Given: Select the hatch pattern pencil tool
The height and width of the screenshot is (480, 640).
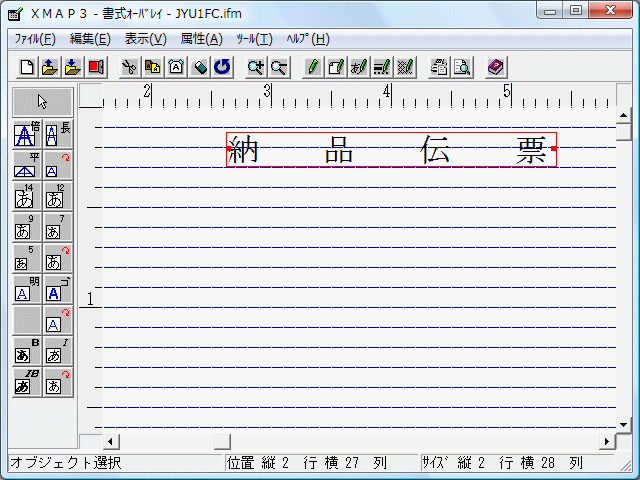Looking at the screenshot, I should tap(405, 67).
